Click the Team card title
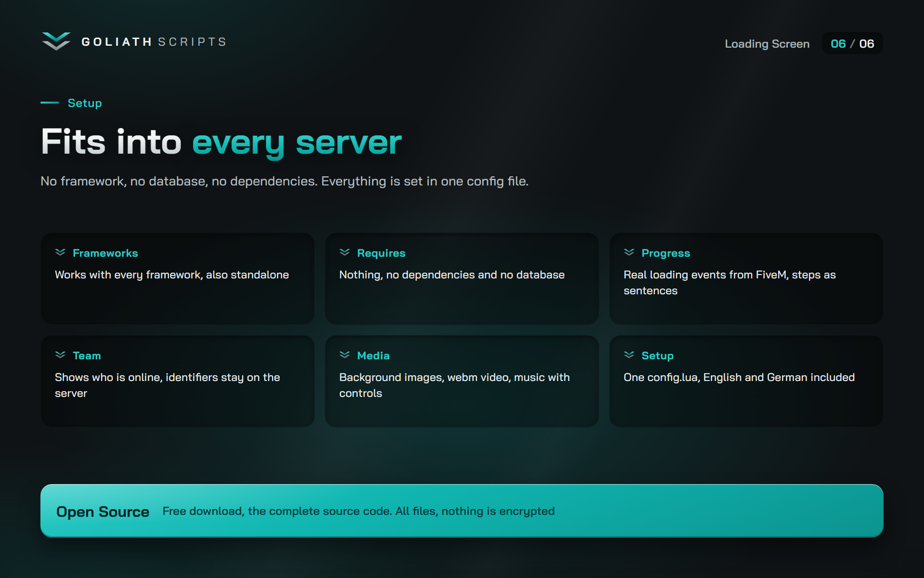The image size is (924, 578). pos(87,355)
